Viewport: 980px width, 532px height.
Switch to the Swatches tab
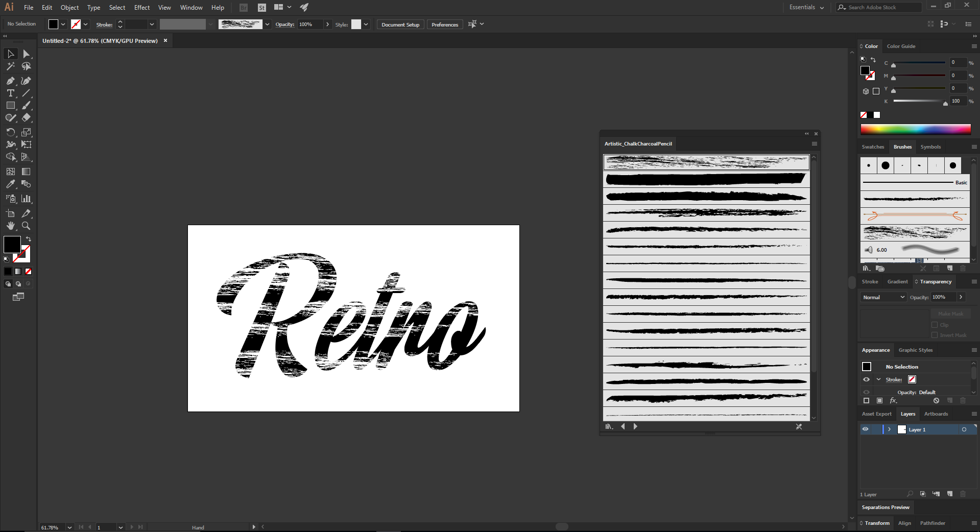(873, 147)
